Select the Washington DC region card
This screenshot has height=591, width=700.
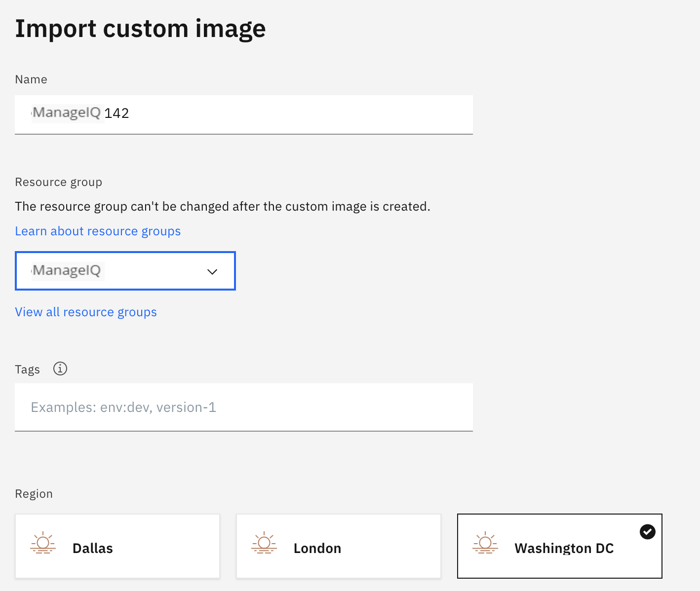tap(559, 546)
